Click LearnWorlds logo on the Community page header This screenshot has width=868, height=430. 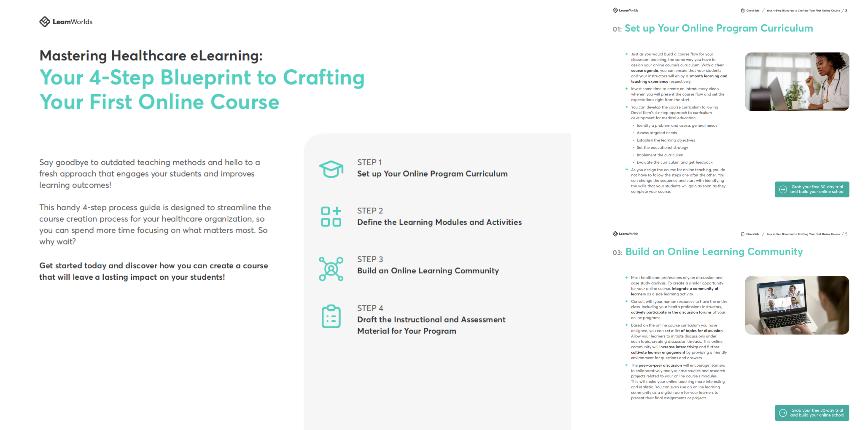[625, 234]
